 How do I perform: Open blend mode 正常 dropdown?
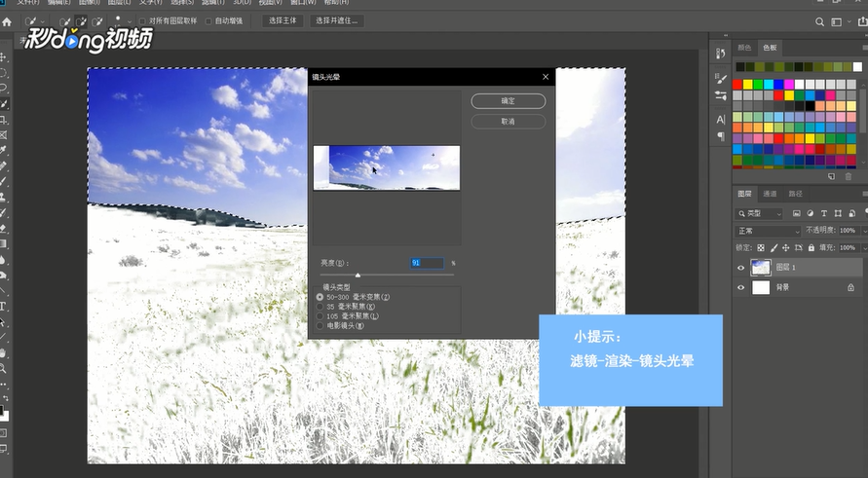[x=768, y=231]
